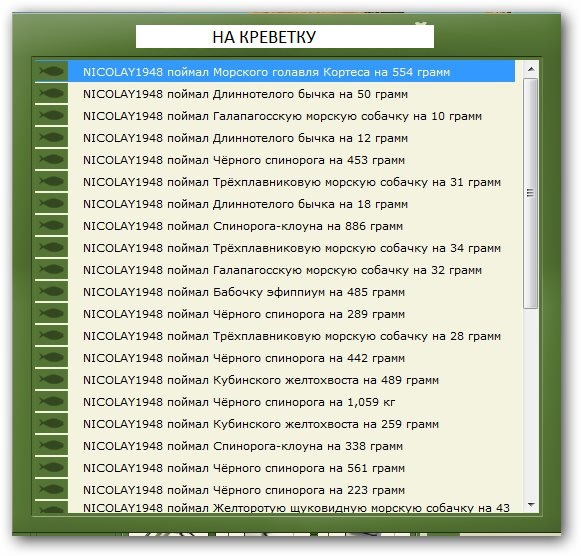Click fish icon beside Чёрного спинорога 442 грамм

point(52,357)
